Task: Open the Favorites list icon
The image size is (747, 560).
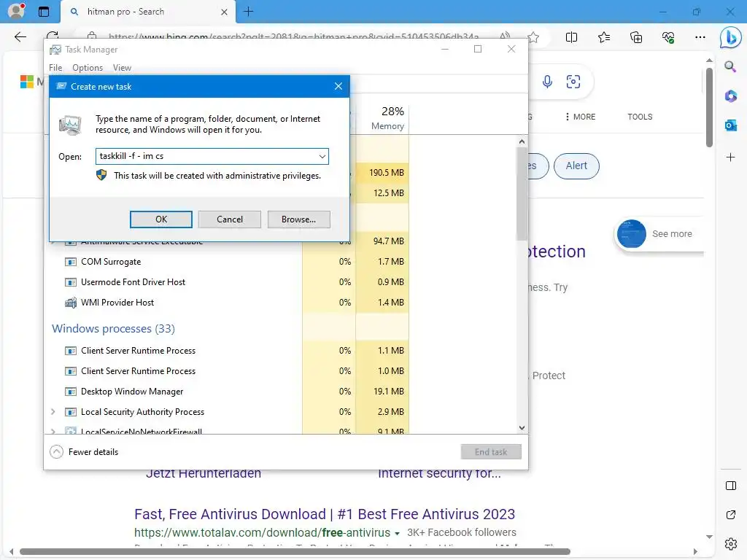Action: pyautogui.click(x=603, y=37)
